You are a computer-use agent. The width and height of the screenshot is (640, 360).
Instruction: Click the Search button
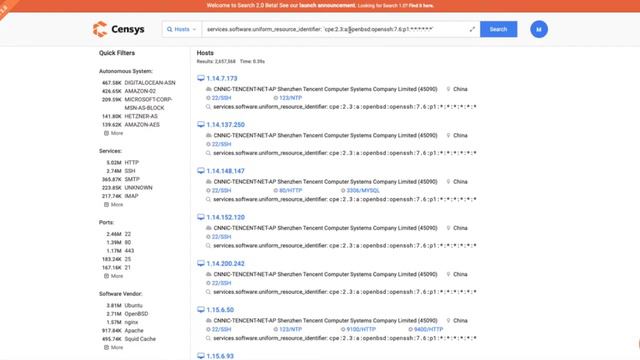498,29
